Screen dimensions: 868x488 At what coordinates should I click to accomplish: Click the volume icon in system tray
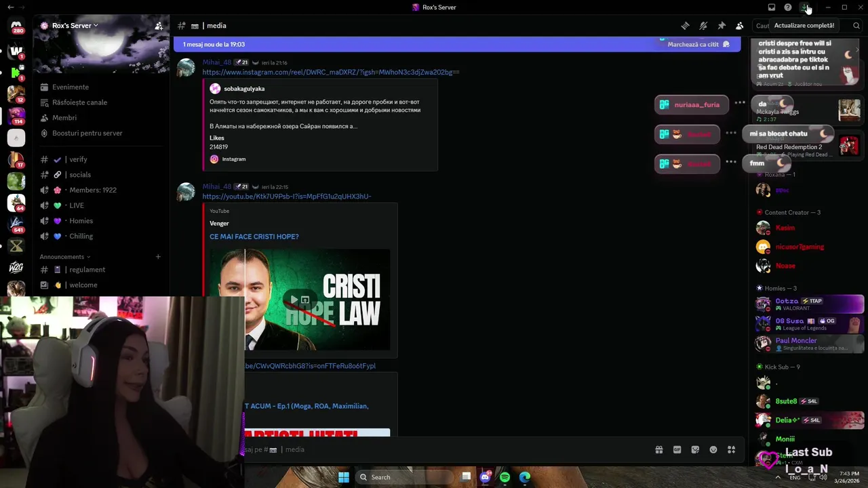pos(823,477)
